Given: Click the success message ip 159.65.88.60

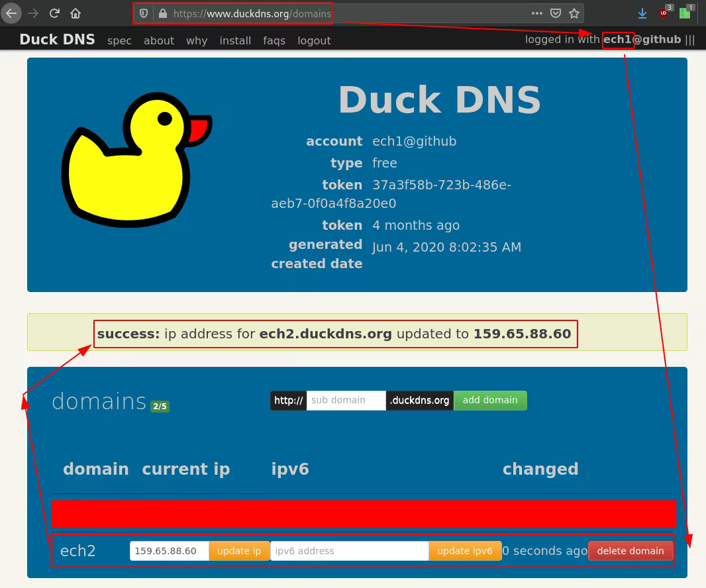Looking at the screenshot, I should pyautogui.click(x=523, y=334).
